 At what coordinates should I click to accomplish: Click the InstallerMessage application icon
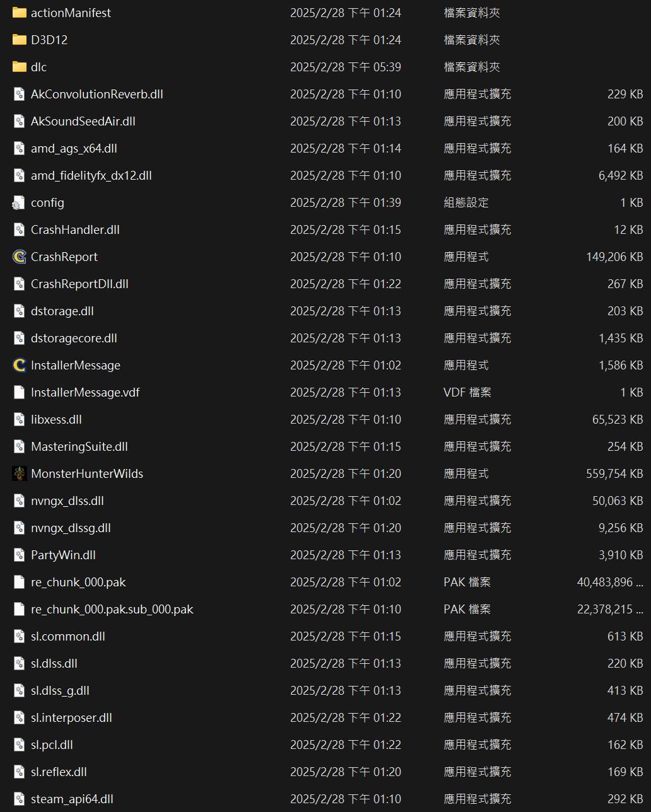(19, 365)
